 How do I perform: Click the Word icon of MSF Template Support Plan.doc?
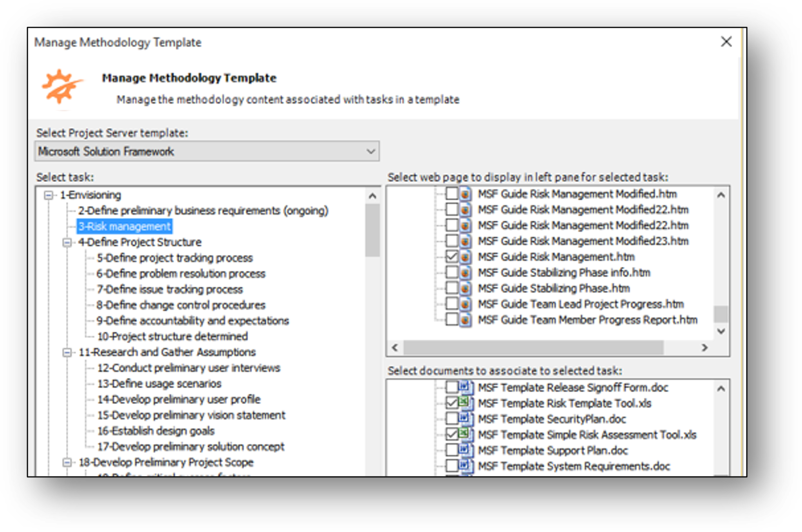click(465, 450)
